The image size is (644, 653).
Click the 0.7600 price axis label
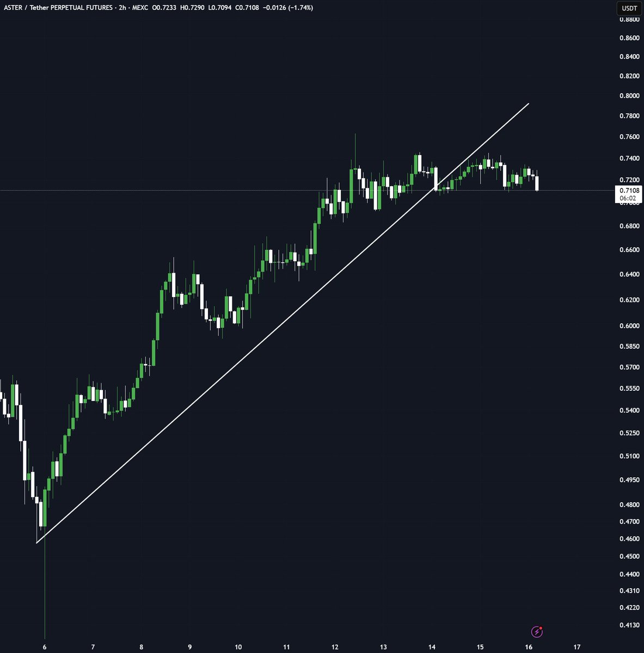629,137
